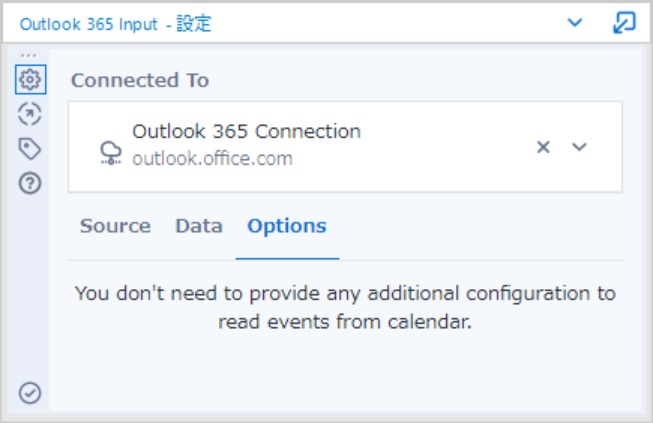This screenshot has height=423, width=653.
Task: Open the title bar chevron dropdown menu
Action: 575,22
